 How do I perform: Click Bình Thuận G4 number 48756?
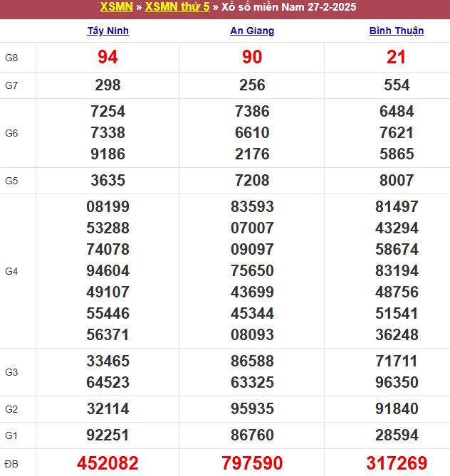[x=397, y=292]
